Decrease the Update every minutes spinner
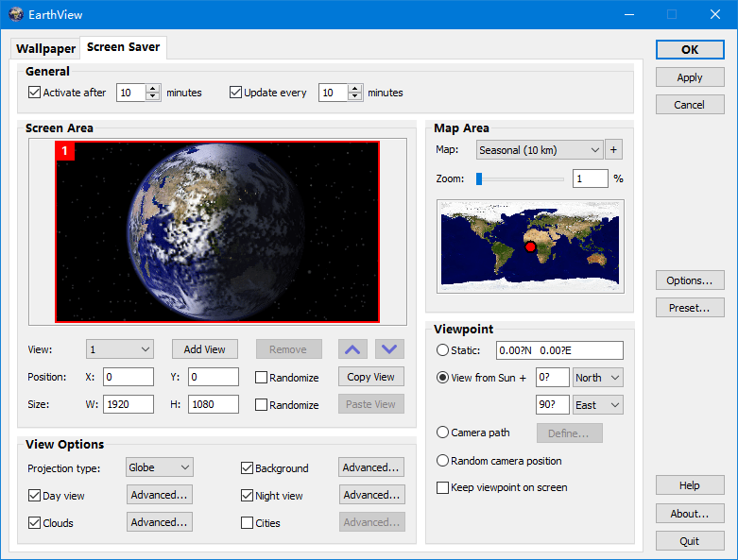The width and height of the screenshot is (738, 560). (355, 97)
